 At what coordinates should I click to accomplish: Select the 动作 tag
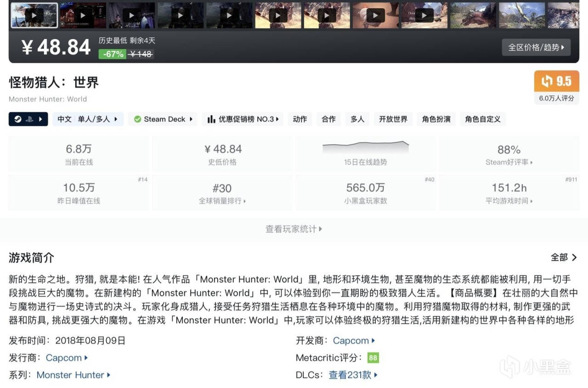[x=300, y=119]
